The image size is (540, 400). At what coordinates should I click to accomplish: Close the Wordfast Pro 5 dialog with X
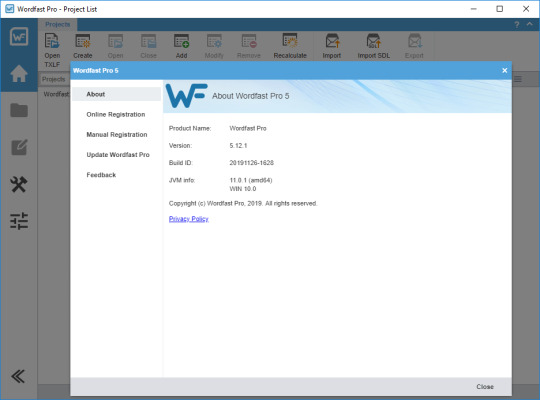[505, 70]
